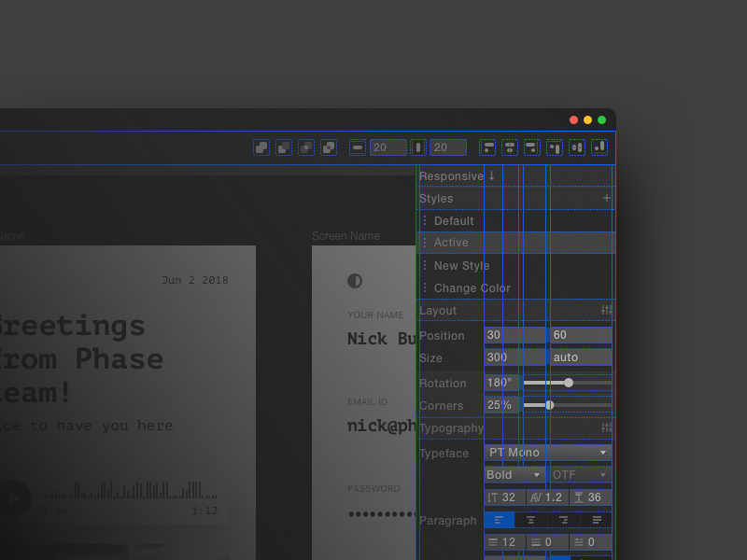Set paragraph alignment to right
The width and height of the screenshot is (747, 560).
pos(564,520)
